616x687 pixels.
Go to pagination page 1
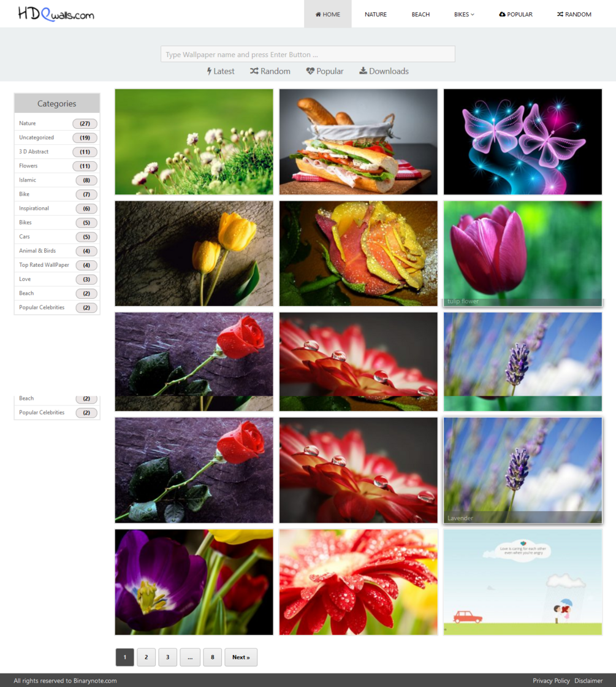coord(125,657)
